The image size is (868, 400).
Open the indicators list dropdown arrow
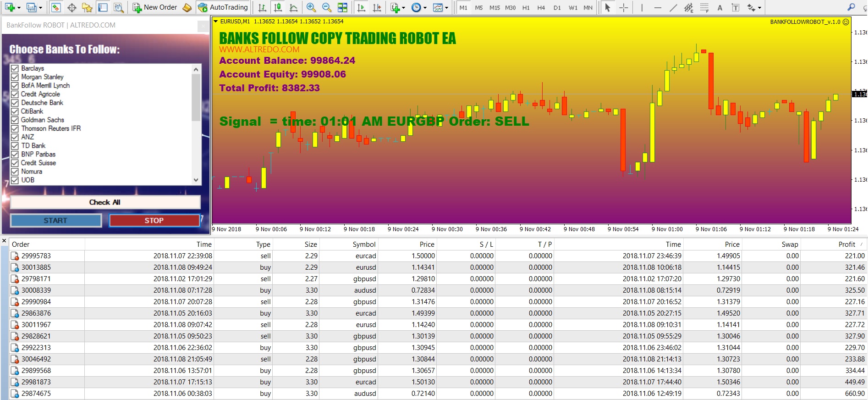point(403,7)
